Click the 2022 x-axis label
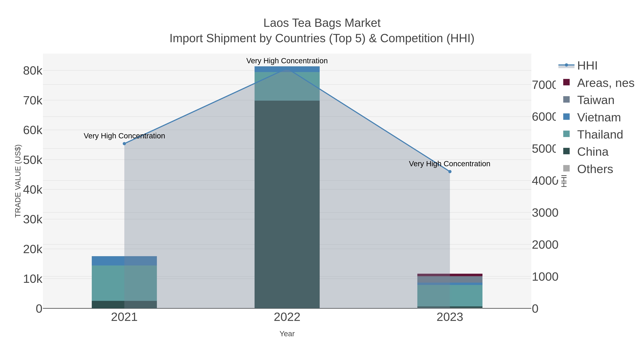 tap(287, 317)
